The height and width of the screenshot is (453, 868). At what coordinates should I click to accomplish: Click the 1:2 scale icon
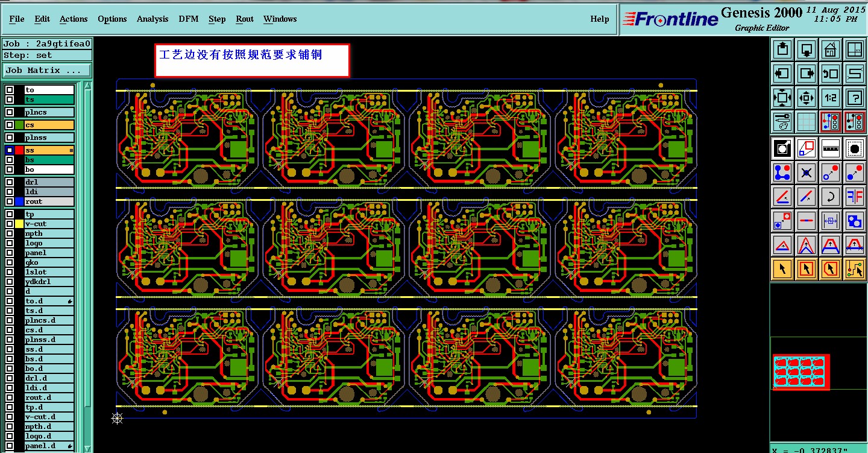(x=831, y=97)
